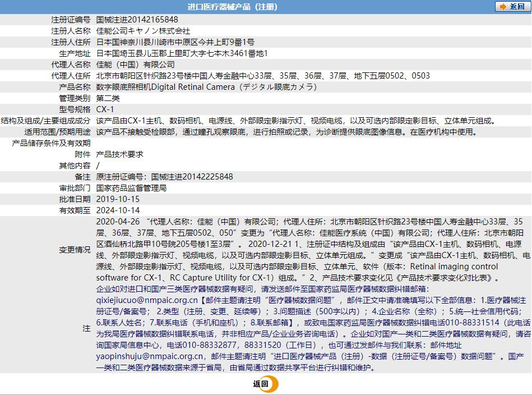This screenshot has height=395, width=532.
Task: Click the 审批部门 label
Action: point(75,188)
